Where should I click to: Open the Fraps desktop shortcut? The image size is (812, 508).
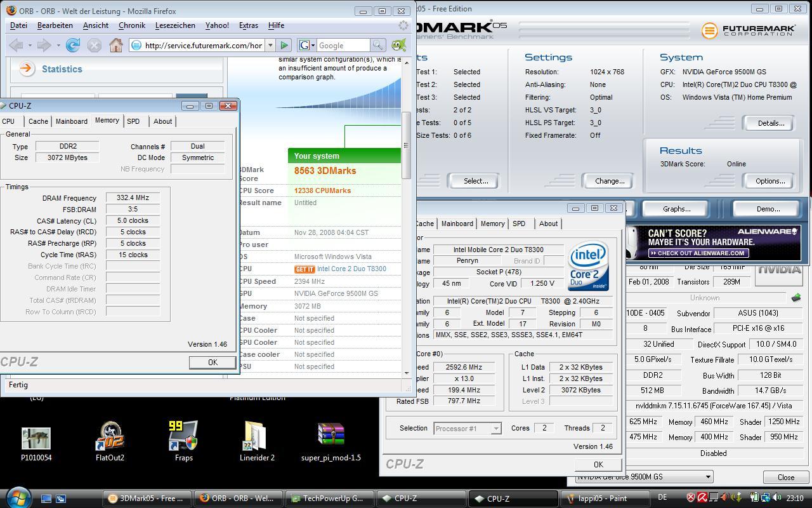click(x=183, y=441)
